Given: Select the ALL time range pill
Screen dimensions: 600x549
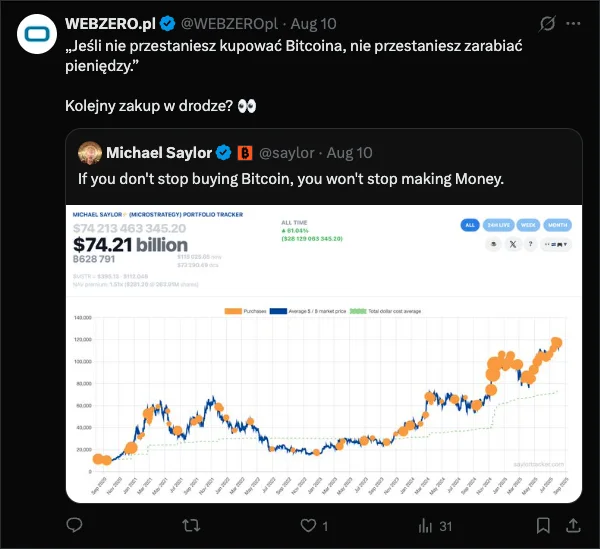Looking at the screenshot, I should [471, 225].
